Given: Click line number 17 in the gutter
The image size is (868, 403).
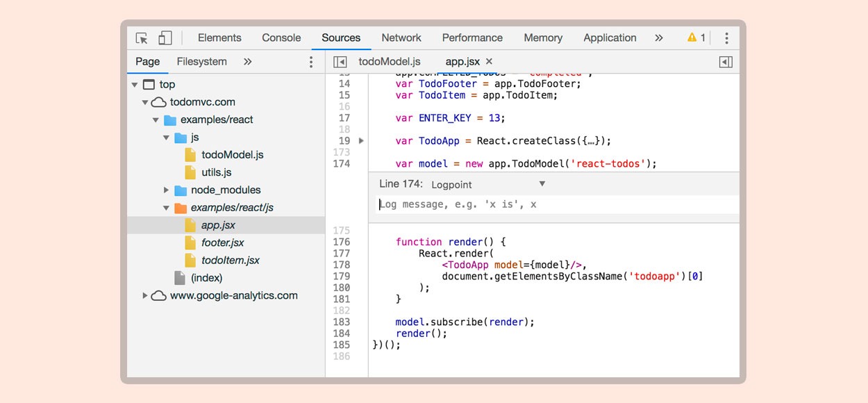Looking at the screenshot, I should pos(344,118).
